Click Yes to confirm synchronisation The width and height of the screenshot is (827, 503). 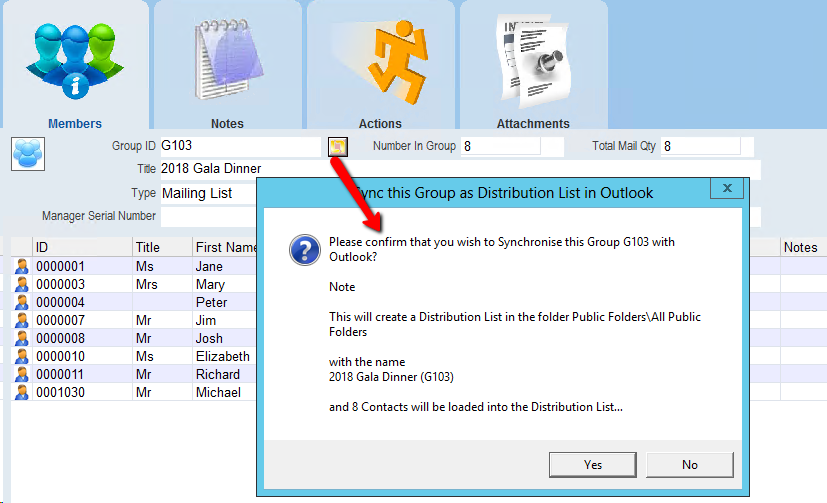click(593, 464)
